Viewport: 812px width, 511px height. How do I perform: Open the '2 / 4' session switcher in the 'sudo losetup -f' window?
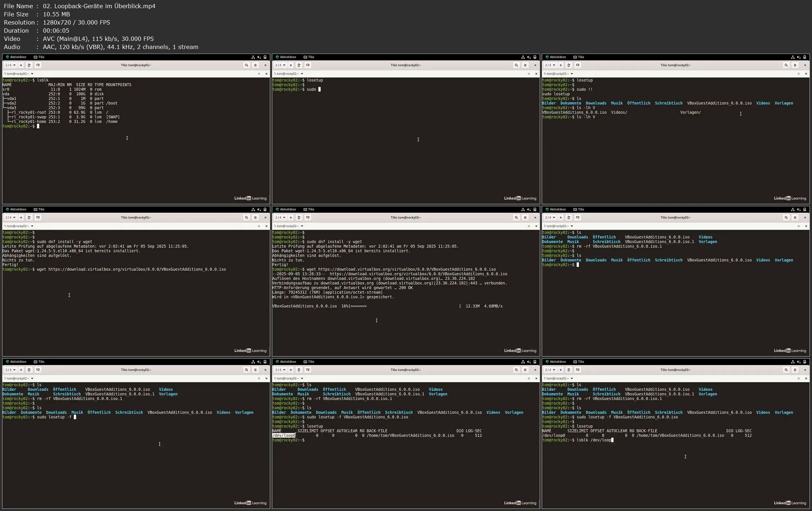pos(10,370)
